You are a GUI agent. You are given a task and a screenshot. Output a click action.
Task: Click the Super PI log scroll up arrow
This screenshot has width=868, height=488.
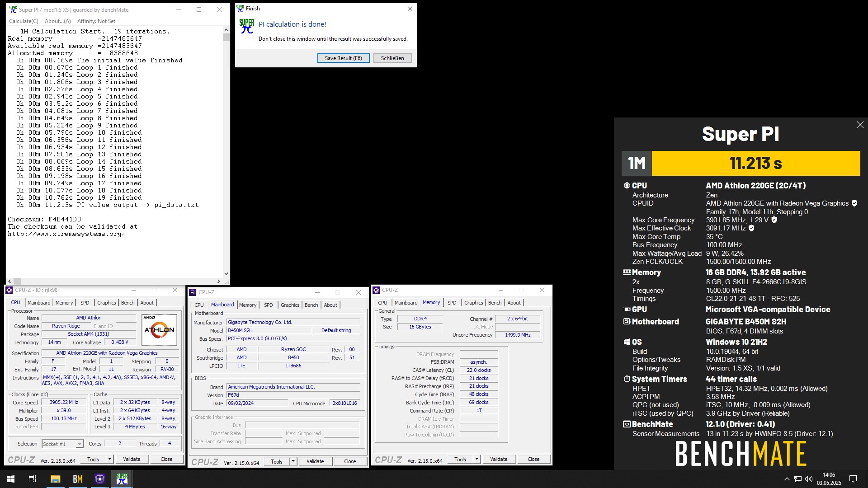coord(226,30)
